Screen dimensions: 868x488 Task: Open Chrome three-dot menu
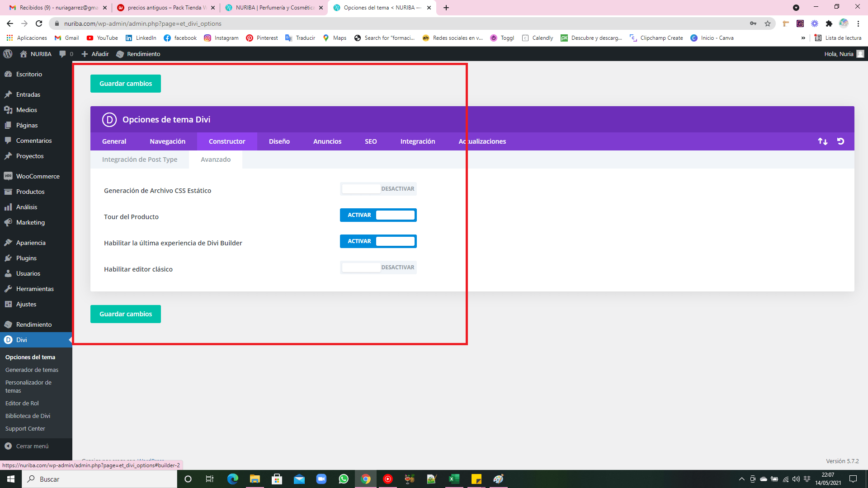(x=859, y=23)
